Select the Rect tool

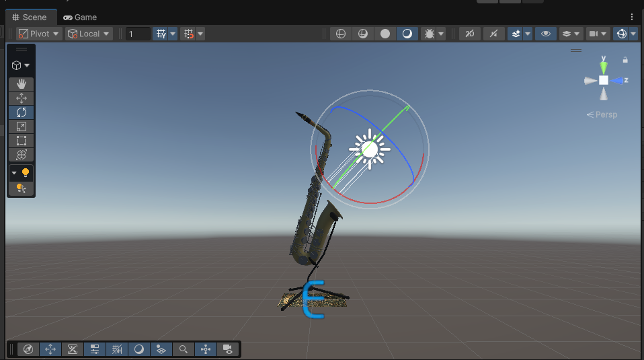pos(22,141)
